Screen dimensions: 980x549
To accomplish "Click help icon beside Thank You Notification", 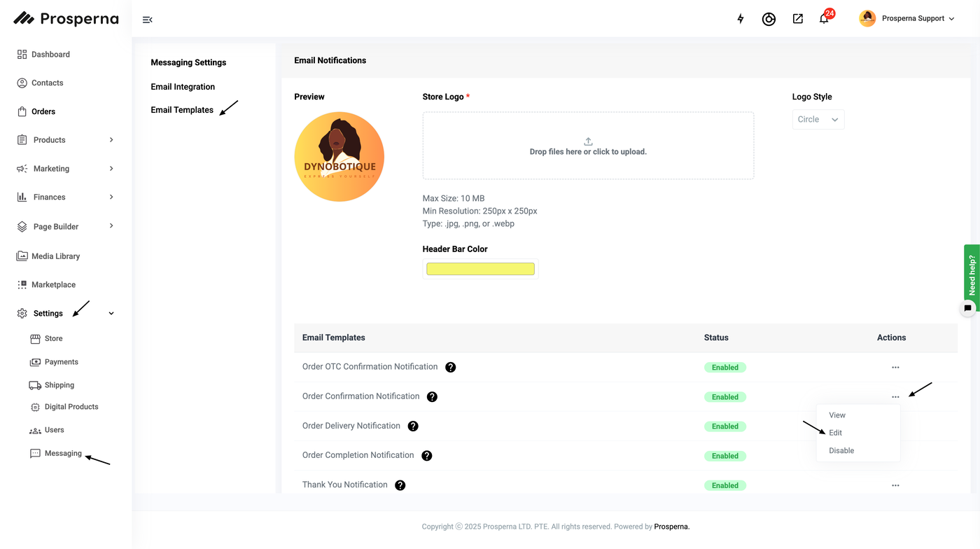I will point(400,485).
